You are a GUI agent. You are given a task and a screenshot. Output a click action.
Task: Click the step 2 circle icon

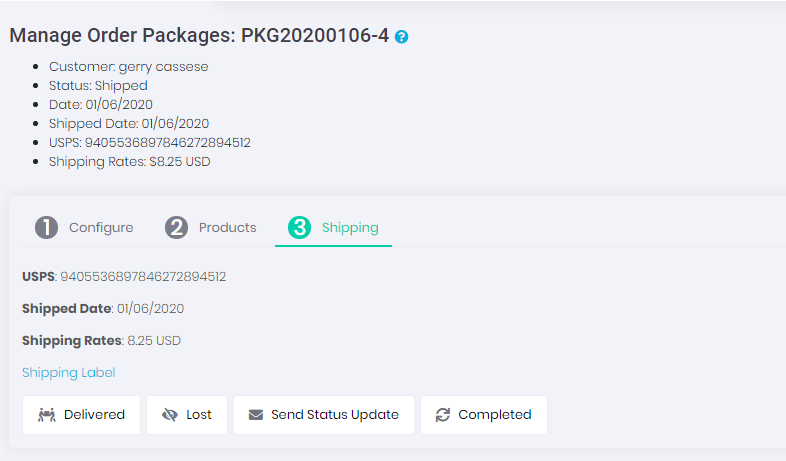point(176,227)
